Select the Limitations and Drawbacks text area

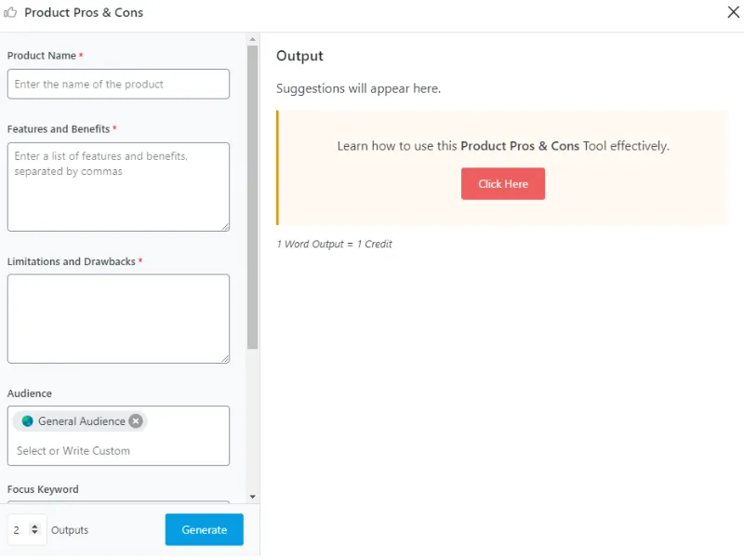118,318
